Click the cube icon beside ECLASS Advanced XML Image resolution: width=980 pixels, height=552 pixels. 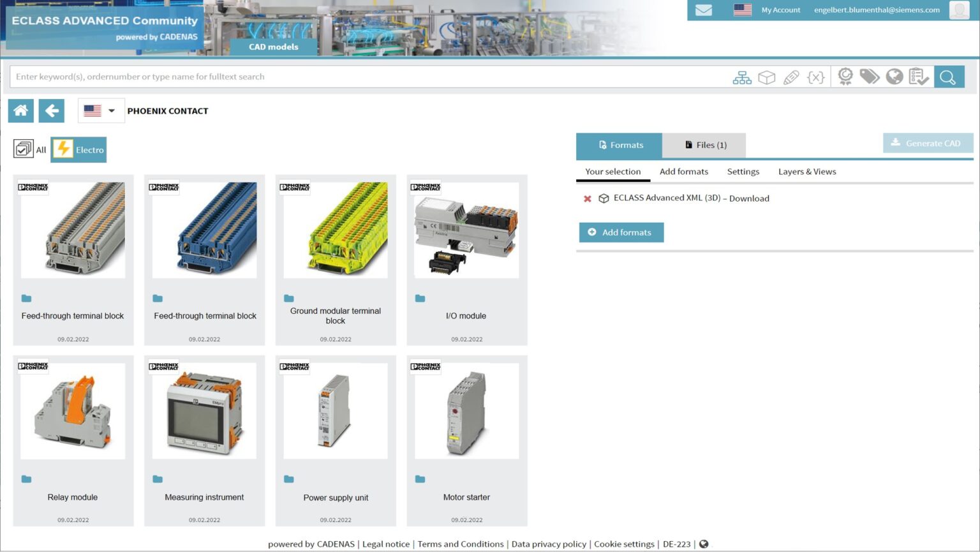604,198
